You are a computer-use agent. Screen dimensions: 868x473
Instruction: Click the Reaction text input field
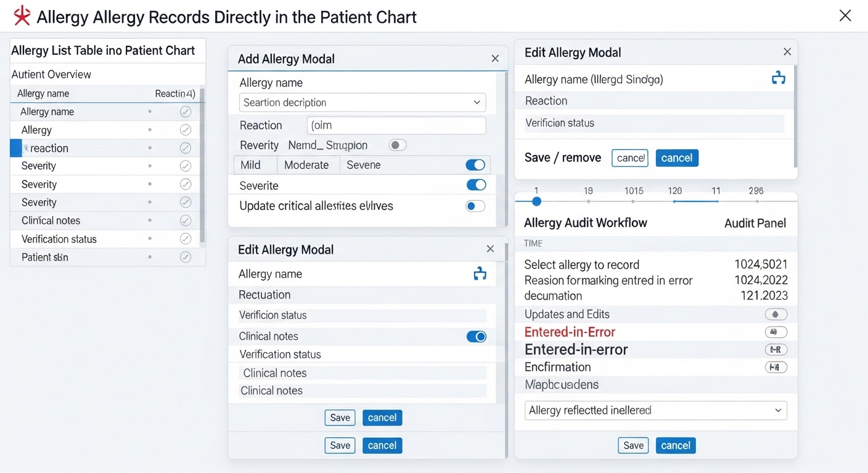tap(396, 126)
